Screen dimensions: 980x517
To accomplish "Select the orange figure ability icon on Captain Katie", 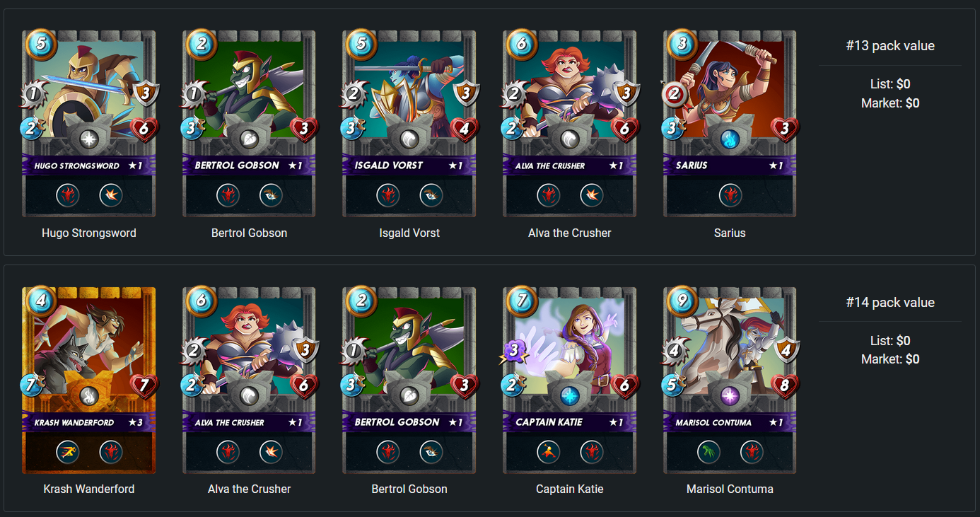I will tap(548, 452).
